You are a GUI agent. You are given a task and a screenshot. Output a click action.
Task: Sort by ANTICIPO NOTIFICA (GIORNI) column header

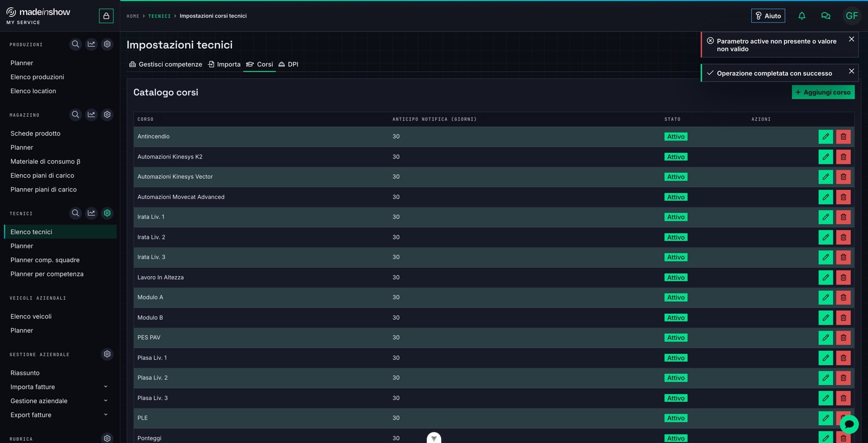(434, 119)
